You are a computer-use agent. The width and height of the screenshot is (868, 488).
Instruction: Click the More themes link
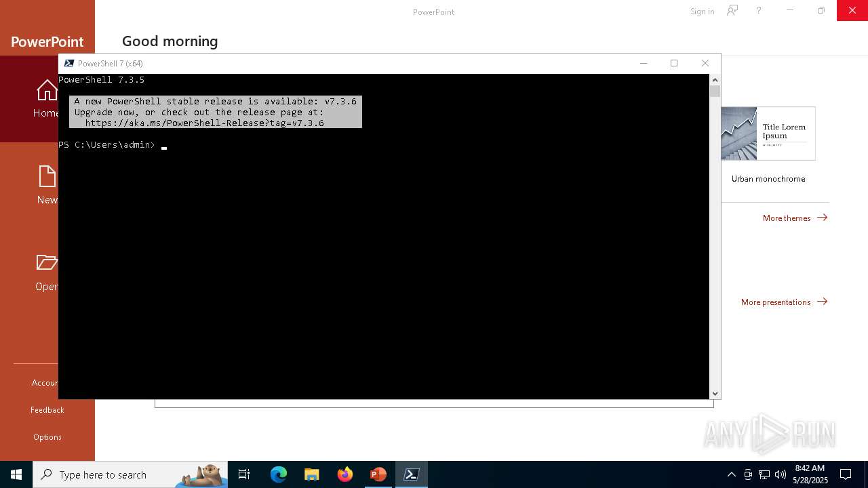click(795, 218)
